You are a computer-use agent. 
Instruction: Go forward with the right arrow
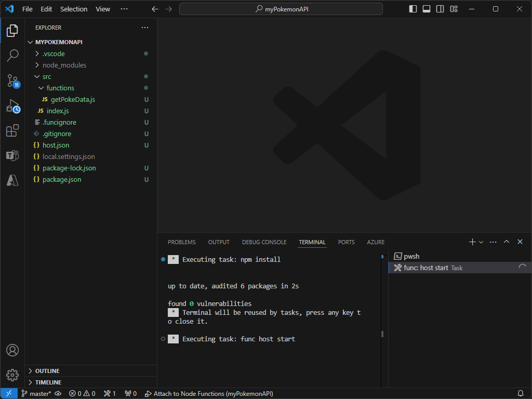click(x=169, y=9)
